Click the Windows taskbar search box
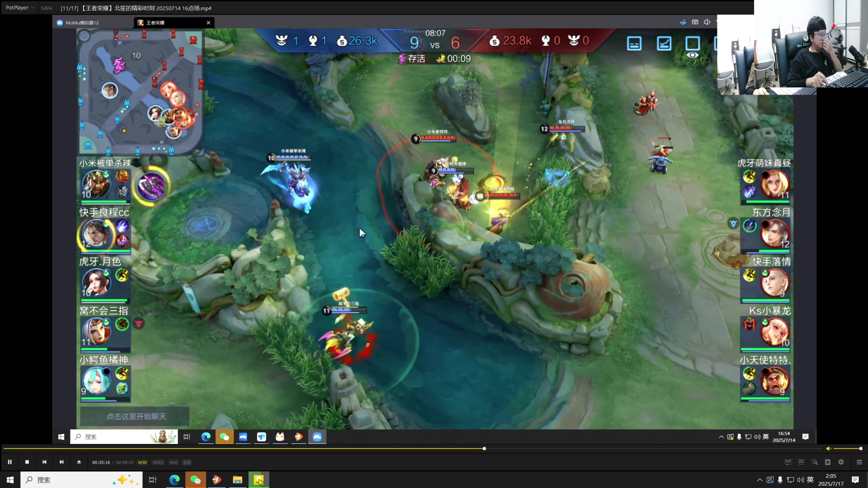The width and height of the screenshot is (868, 488). coord(81,480)
